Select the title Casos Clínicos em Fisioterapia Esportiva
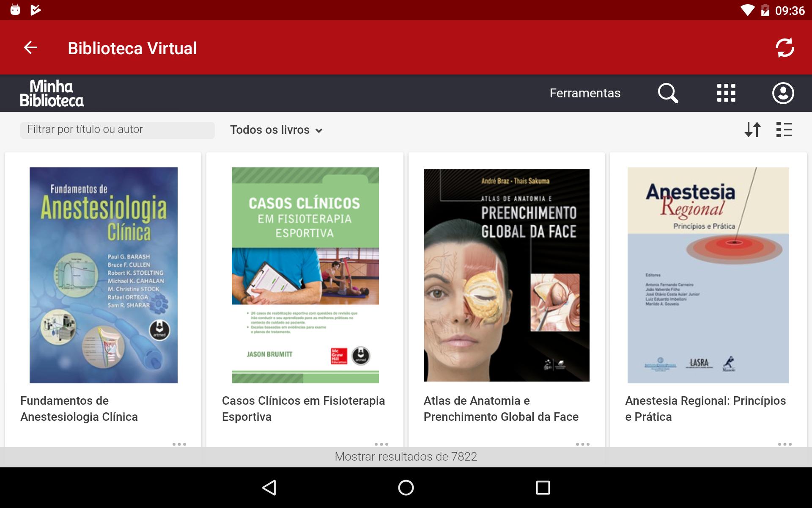 [303, 409]
